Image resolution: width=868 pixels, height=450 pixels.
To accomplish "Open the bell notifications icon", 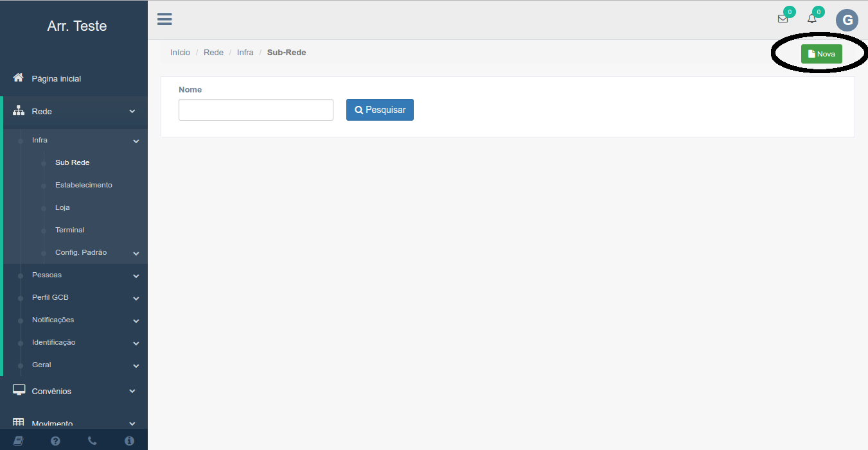I will coord(812,19).
